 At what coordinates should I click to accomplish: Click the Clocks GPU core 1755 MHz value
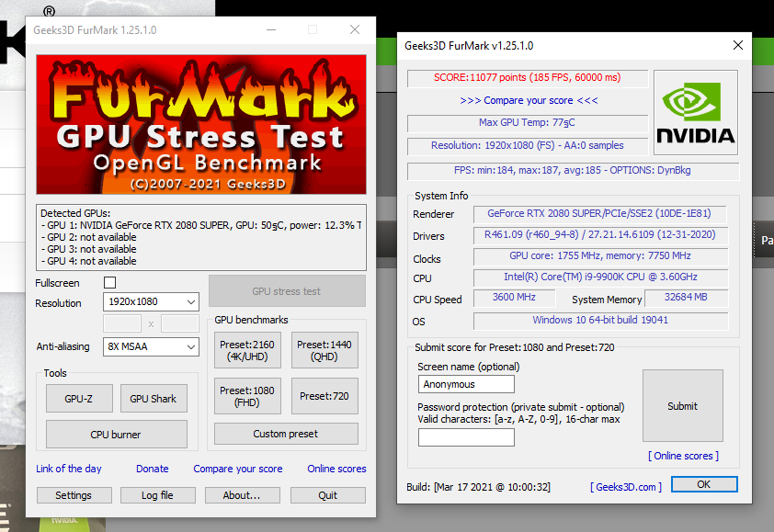click(x=600, y=256)
